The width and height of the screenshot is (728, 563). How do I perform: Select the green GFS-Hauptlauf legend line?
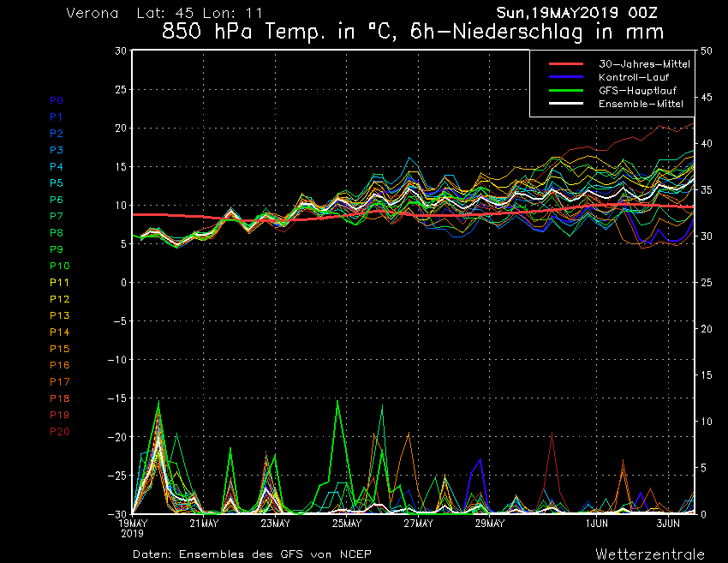(x=566, y=90)
